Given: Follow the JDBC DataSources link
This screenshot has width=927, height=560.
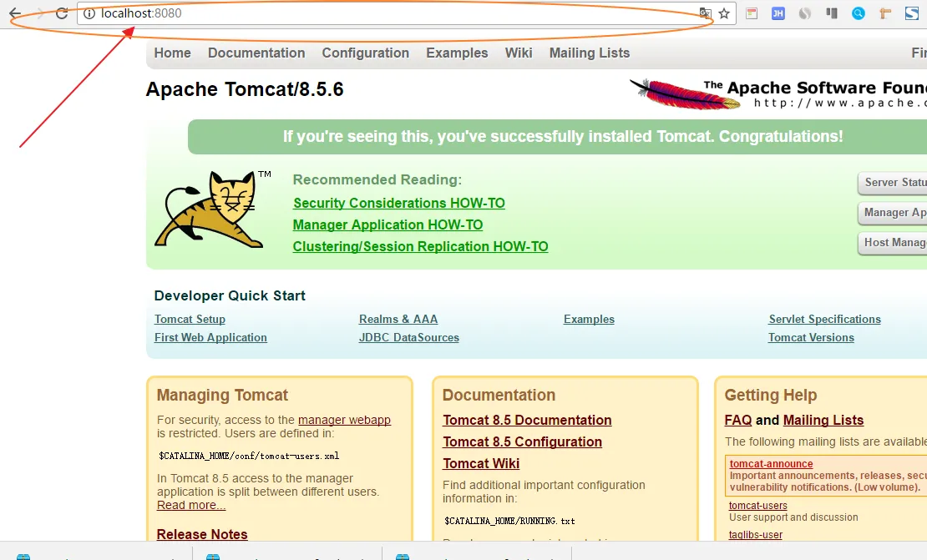Looking at the screenshot, I should [408, 337].
